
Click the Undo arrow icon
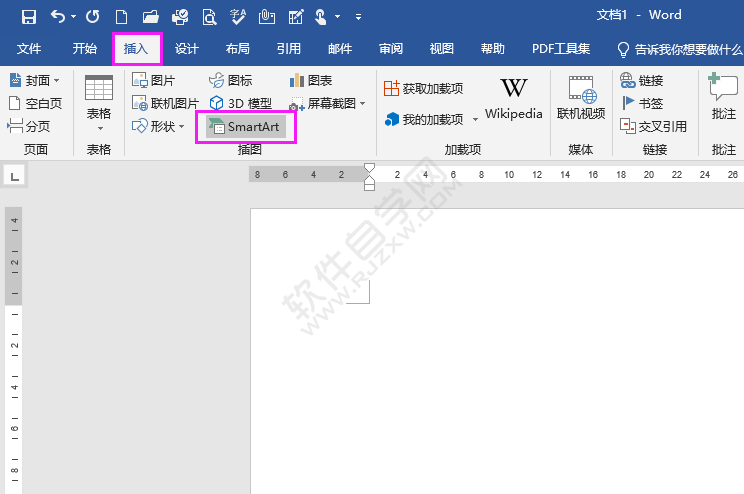click(x=58, y=17)
